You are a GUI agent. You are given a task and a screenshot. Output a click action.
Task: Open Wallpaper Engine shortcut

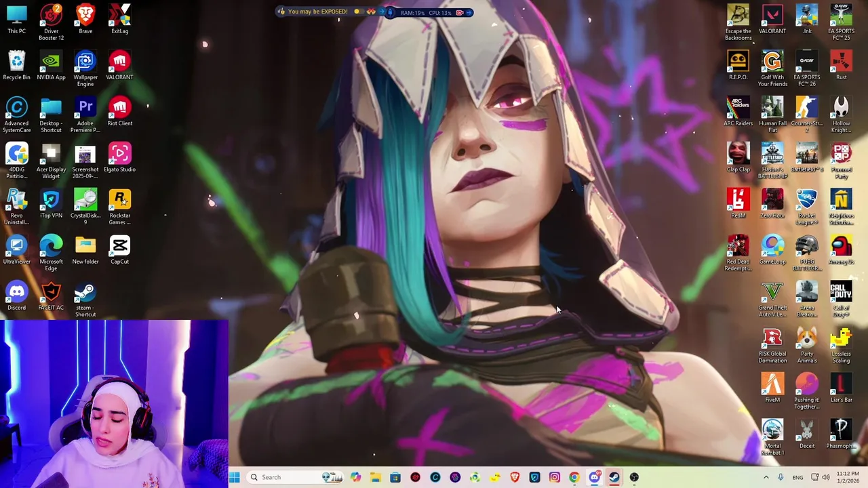[x=85, y=68]
